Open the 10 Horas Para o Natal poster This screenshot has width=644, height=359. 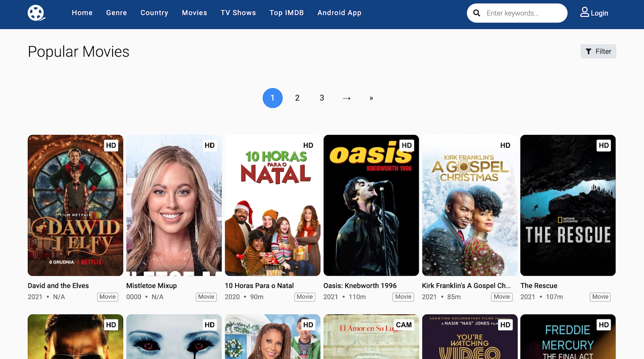pos(272,205)
